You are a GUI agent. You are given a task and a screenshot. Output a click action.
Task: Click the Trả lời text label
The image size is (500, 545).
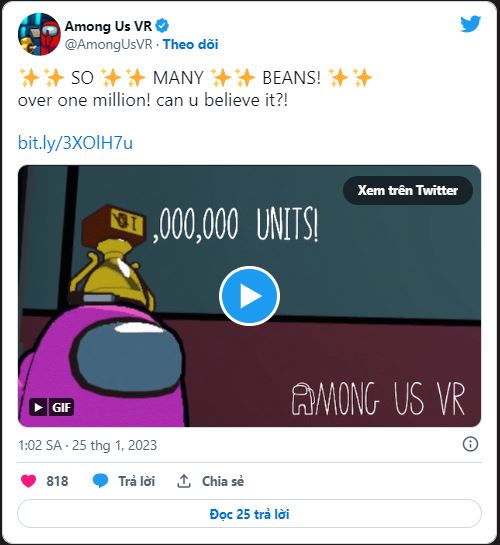pos(137,481)
